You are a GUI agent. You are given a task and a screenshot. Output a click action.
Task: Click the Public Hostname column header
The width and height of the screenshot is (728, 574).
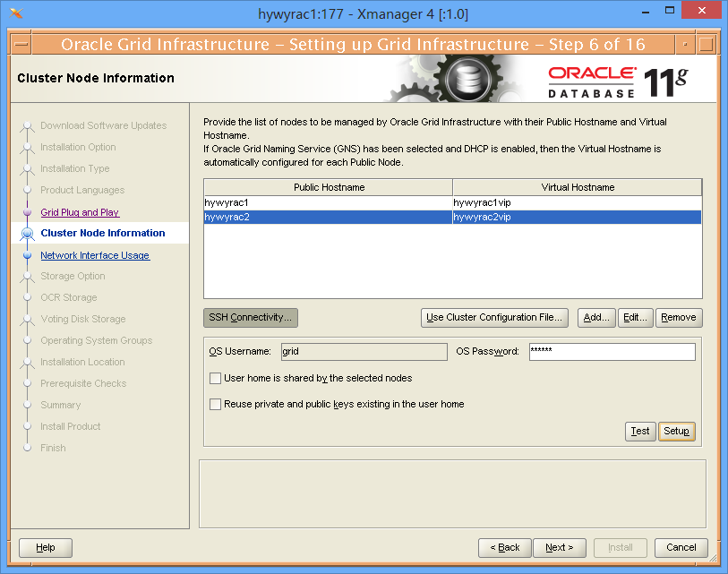click(x=329, y=187)
